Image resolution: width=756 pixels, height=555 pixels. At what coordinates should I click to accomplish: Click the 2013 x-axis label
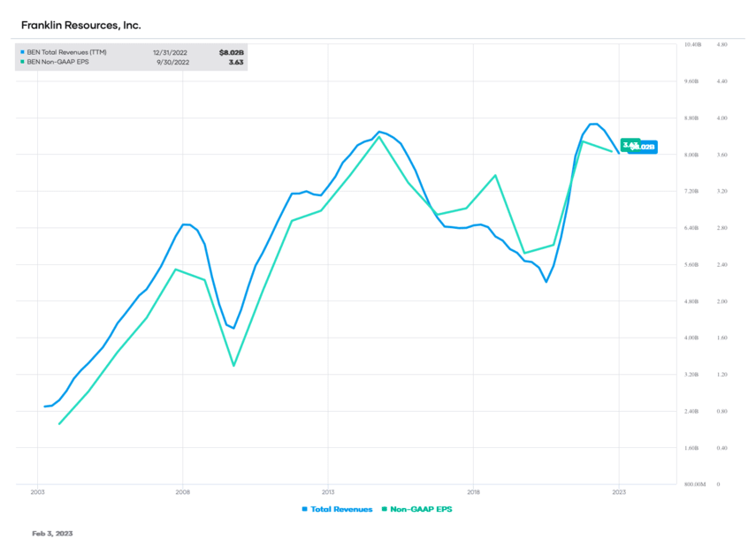(328, 492)
